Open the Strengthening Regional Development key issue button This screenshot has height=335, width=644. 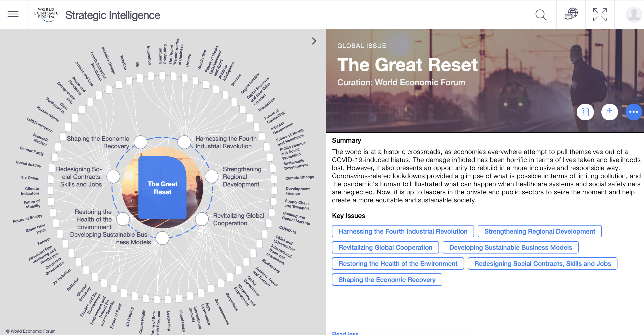[540, 231]
